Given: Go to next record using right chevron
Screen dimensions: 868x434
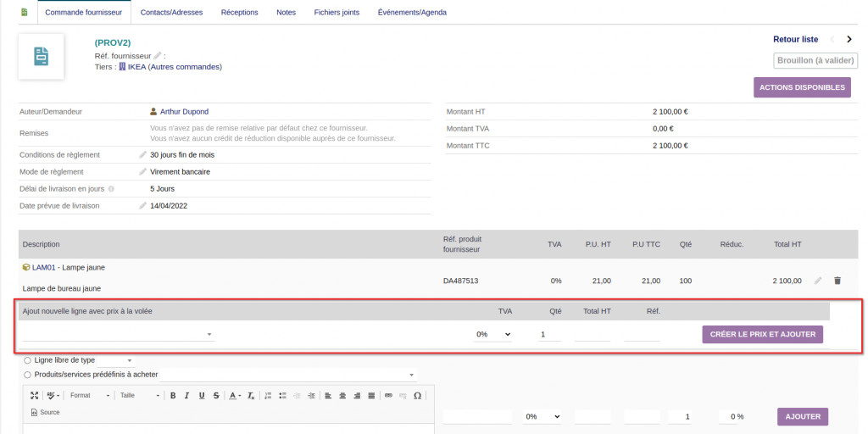Looking at the screenshot, I should [849, 39].
